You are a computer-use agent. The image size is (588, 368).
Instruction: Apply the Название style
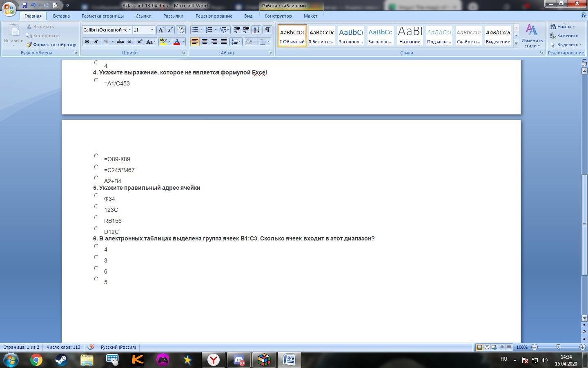pyautogui.click(x=410, y=35)
